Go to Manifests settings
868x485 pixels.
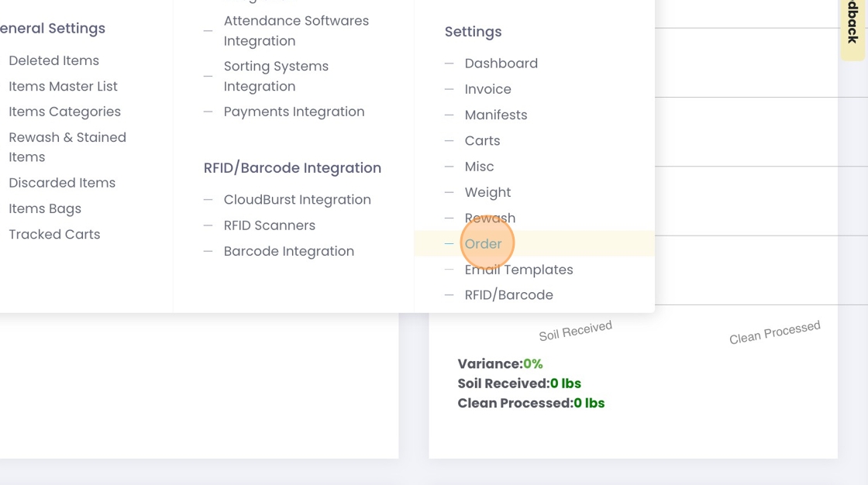pos(495,115)
